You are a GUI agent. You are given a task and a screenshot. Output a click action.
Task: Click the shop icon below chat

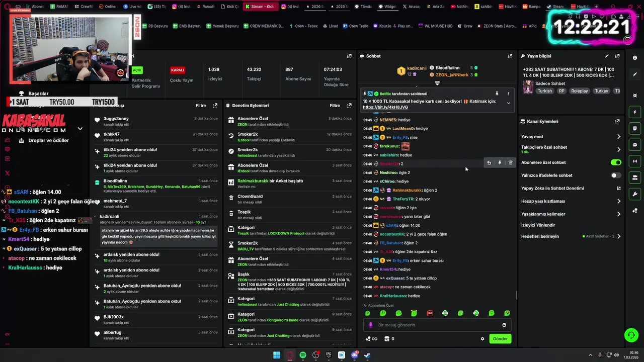point(386,339)
